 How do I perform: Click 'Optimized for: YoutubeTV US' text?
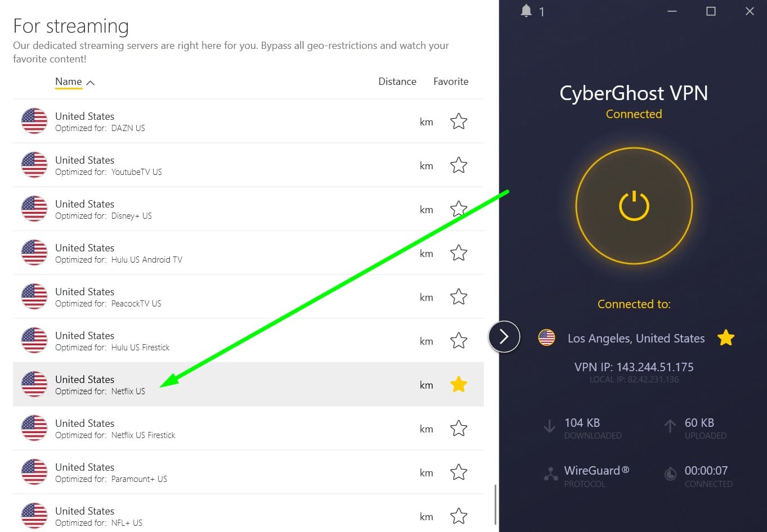tap(109, 172)
